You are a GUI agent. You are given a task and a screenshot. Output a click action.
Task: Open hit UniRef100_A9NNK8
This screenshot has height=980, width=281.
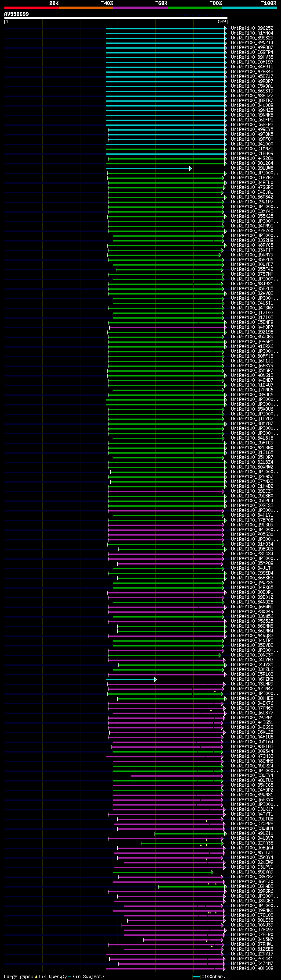[252, 115]
